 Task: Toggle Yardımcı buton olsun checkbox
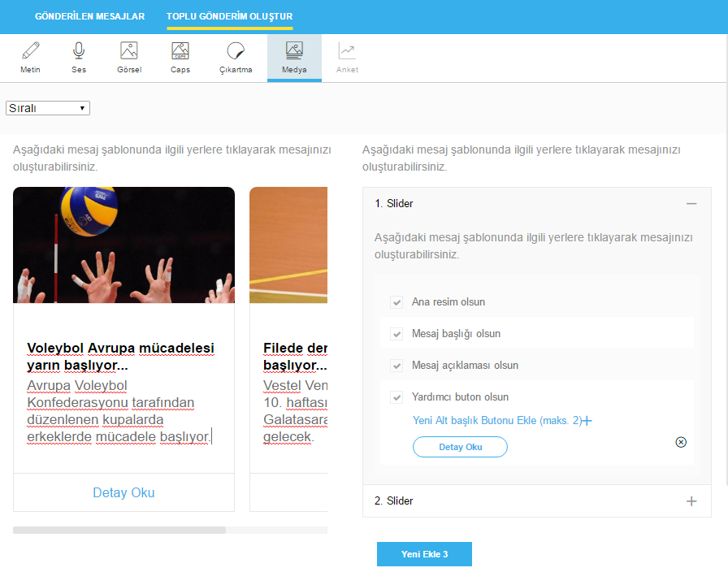[396, 397]
